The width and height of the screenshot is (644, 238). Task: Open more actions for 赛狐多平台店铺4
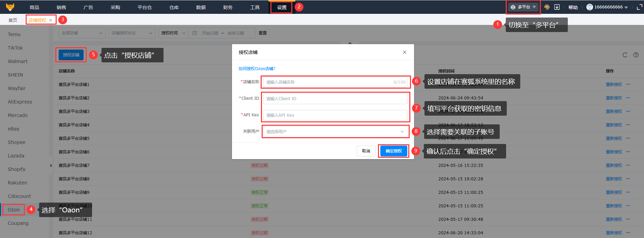[x=628, y=125]
